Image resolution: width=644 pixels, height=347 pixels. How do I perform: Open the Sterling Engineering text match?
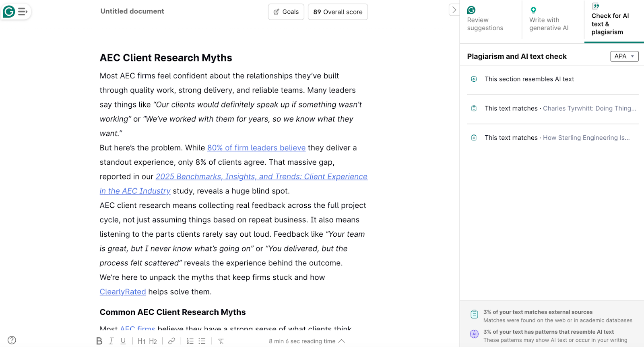553,138
